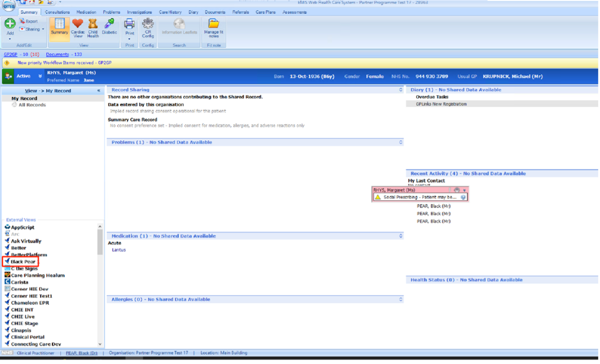
Task: Open the Sharing dropdown in ribbon
Action: tap(32, 29)
